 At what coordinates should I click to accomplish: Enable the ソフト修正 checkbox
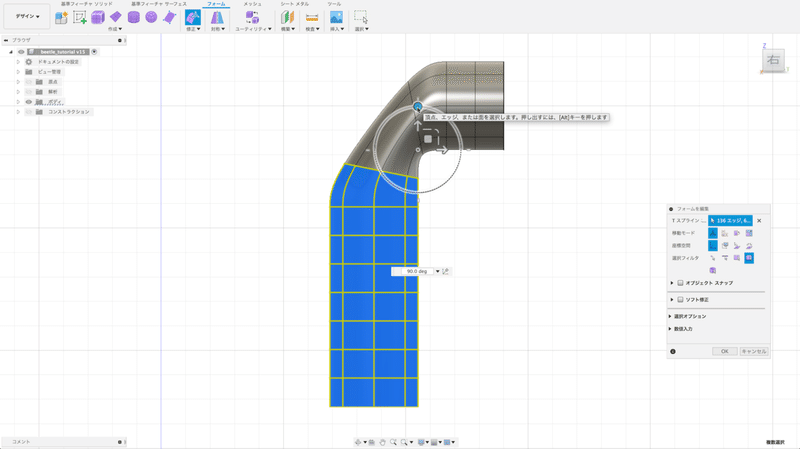click(x=680, y=300)
